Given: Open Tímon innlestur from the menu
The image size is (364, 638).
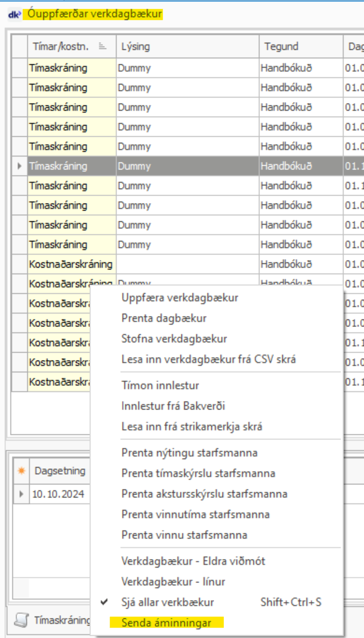Looking at the screenshot, I should pos(160,385).
